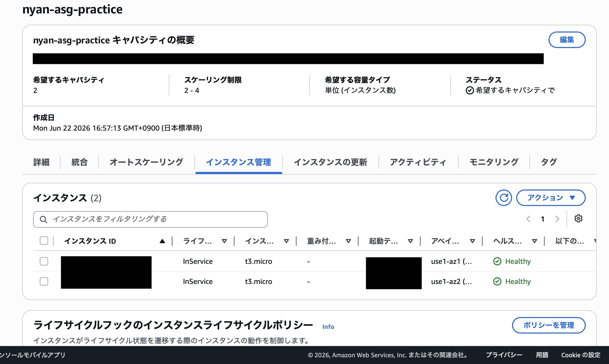Click the ポリシーを管理 button
This screenshot has width=609, height=364.
tap(549, 325)
